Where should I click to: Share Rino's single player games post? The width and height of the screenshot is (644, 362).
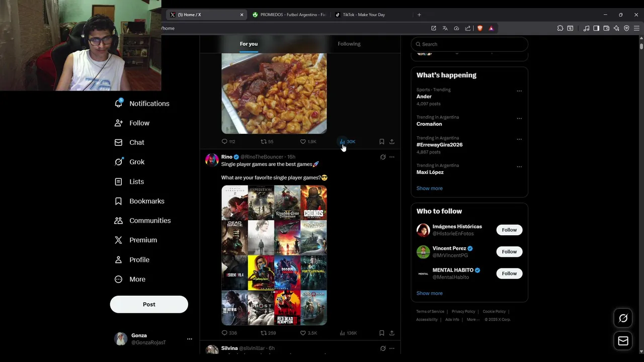(x=392, y=333)
